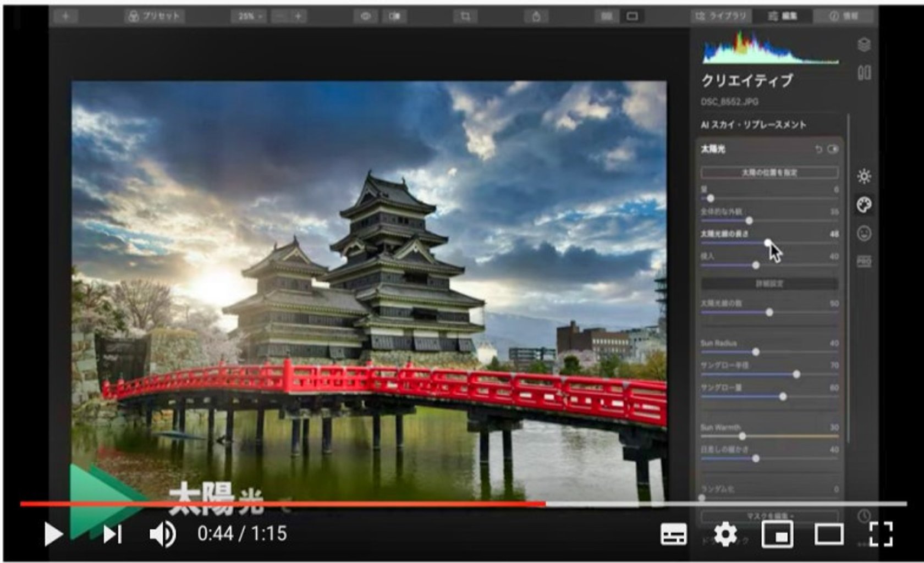Toggle the eye preview original button

point(365,16)
